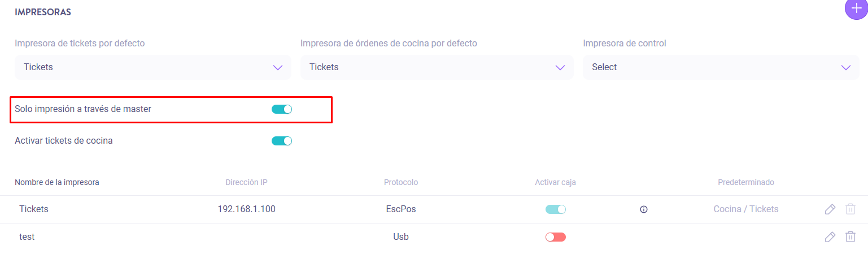Click the Protocolo column header

pos(400,182)
